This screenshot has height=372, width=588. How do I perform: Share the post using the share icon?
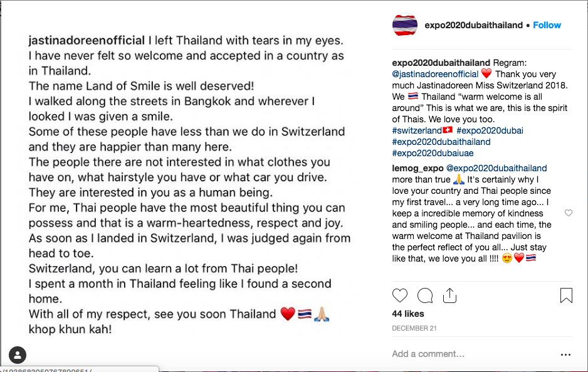(449, 296)
